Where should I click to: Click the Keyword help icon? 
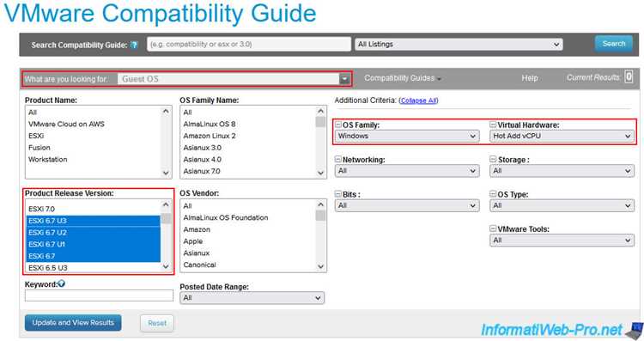click(61, 283)
